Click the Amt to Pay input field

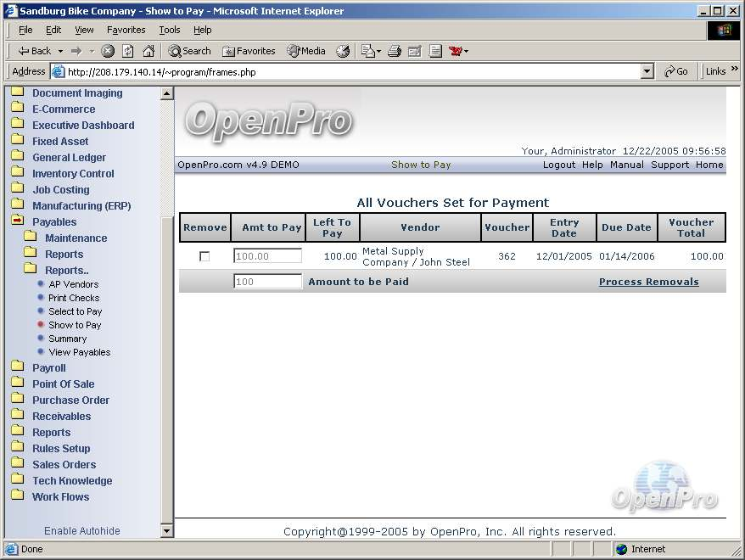268,256
